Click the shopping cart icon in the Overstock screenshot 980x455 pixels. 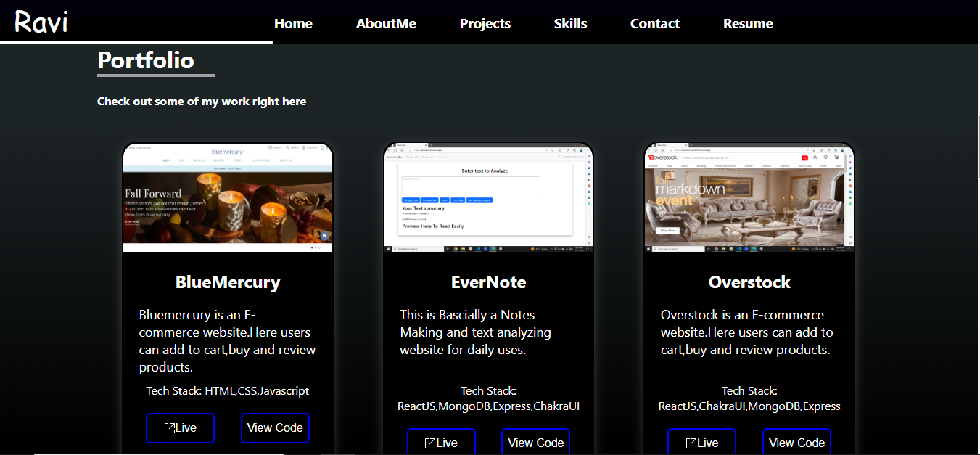point(837,157)
